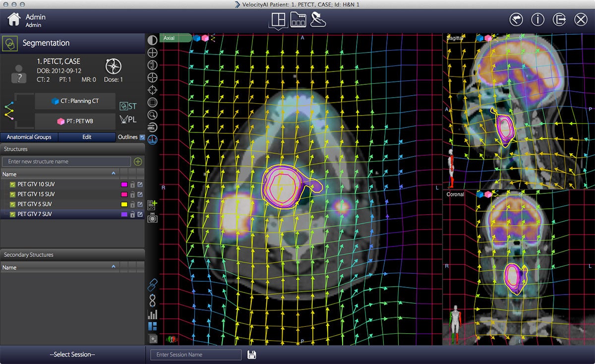This screenshot has height=364, width=595.
Task: Click the unknown patient avatar icon
Action: [19, 73]
